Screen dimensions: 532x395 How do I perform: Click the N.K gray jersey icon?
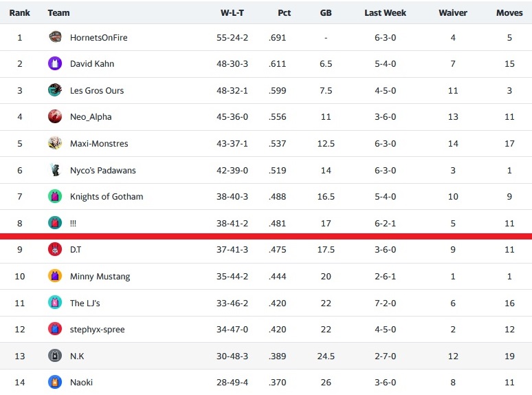(x=55, y=356)
